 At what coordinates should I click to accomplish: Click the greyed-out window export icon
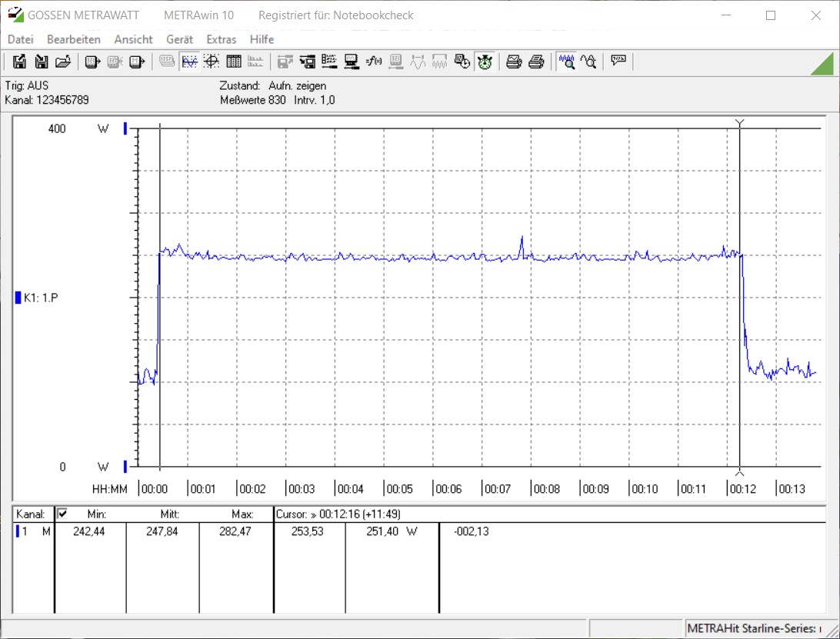point(285,62)
